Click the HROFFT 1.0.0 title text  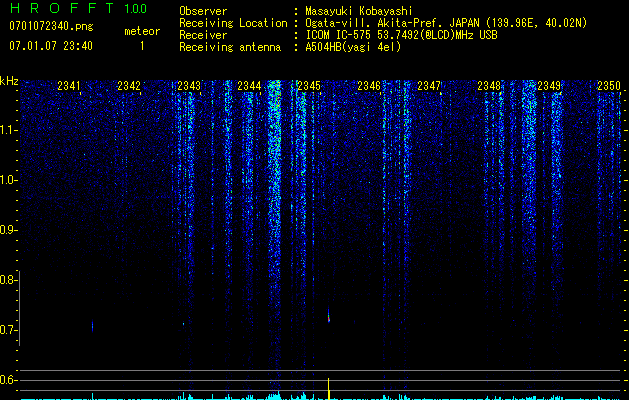(78, 8)
